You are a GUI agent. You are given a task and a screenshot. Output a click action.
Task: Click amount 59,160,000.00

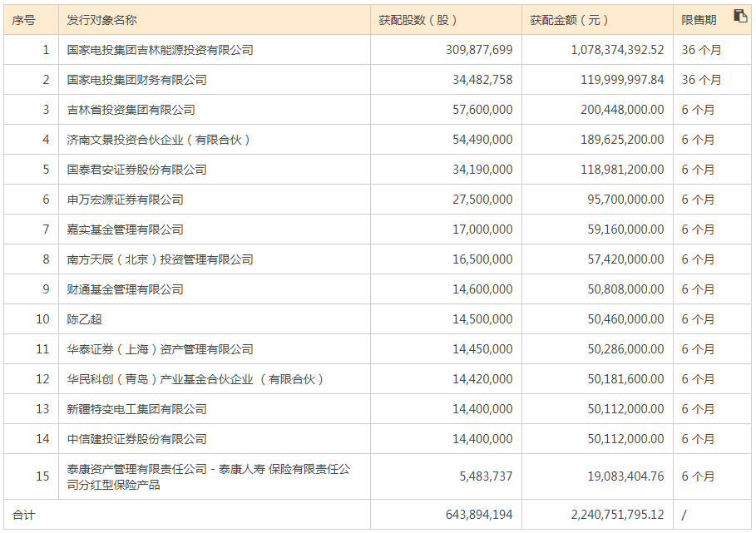625,229
